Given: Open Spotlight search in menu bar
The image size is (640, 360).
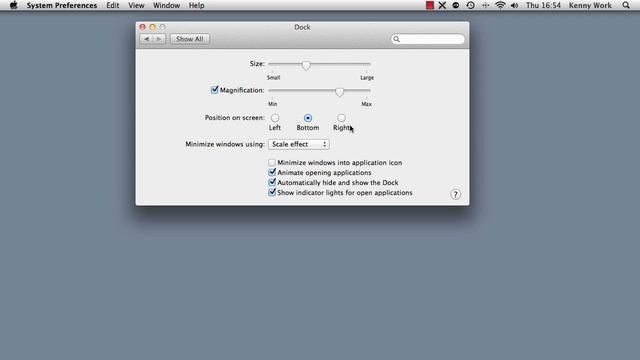Looking at the screenshot, I should click(x=626, y=5).
